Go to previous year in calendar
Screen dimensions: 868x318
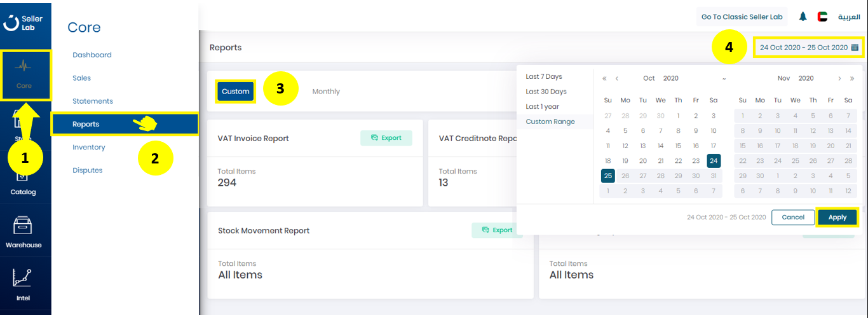(x=604, y=78)
